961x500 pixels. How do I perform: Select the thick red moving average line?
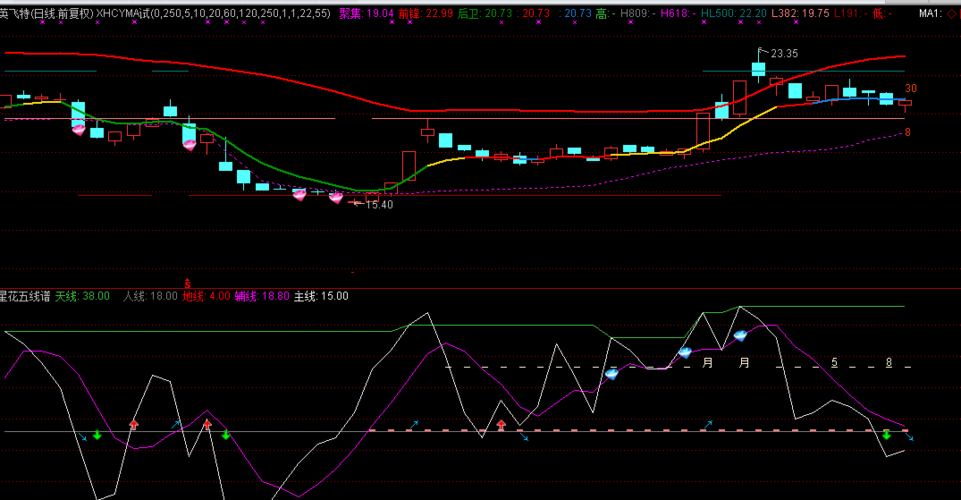(454, 110)
